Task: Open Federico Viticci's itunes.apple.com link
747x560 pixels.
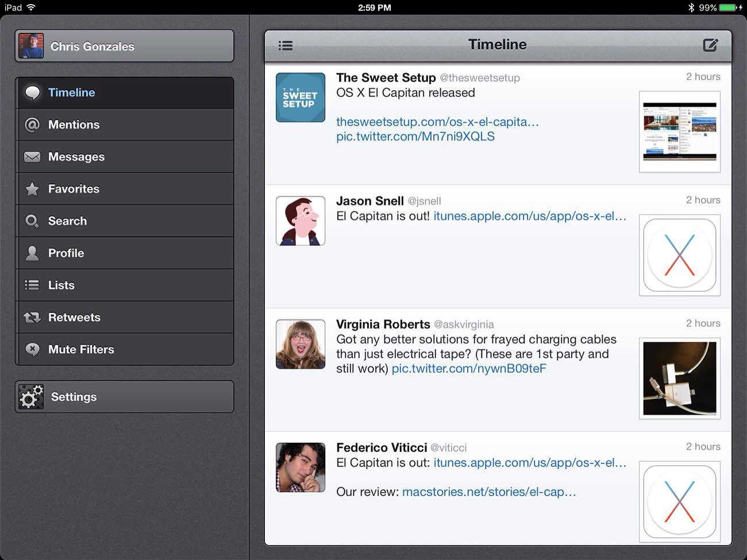Action: [x=530, y=463]
